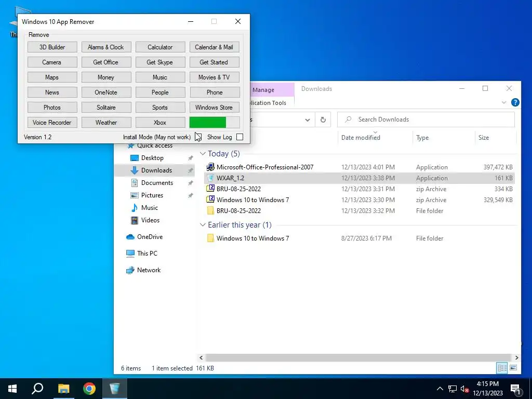Expand the ribbon chevron in Explorer
This screenshot has width=532, height=399.
click(x=504, y=102)
